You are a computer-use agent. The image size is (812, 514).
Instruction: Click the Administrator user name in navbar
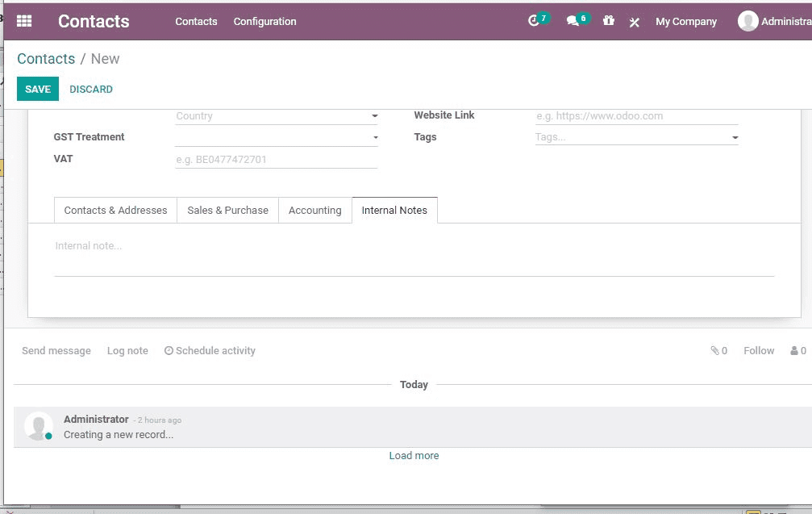[786, 21]
